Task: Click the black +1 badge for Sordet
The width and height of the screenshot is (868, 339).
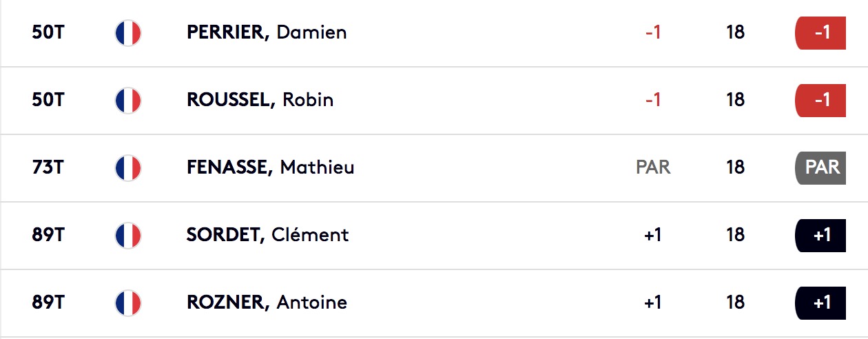Action: [820, 235]
